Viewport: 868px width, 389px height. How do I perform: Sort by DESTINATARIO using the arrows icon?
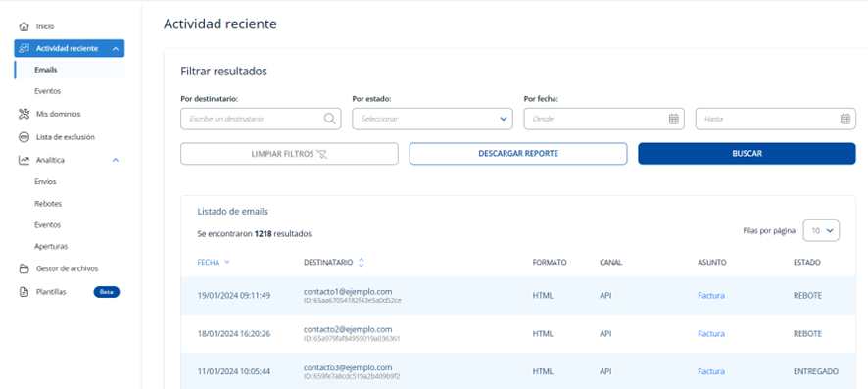point(361,263)
